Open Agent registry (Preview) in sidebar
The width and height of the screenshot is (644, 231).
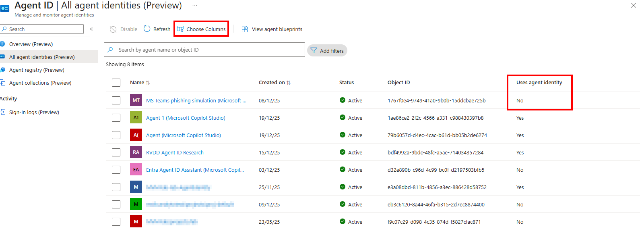(37, 70)
